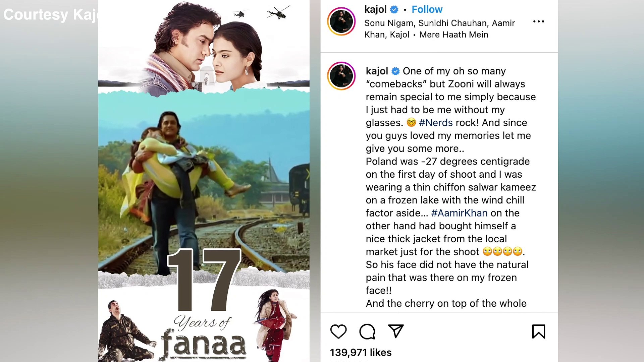The height and width of the screenshot is (362, 644).
Task: Click kajol's avatar beside the caption
Action: [341, 76]
